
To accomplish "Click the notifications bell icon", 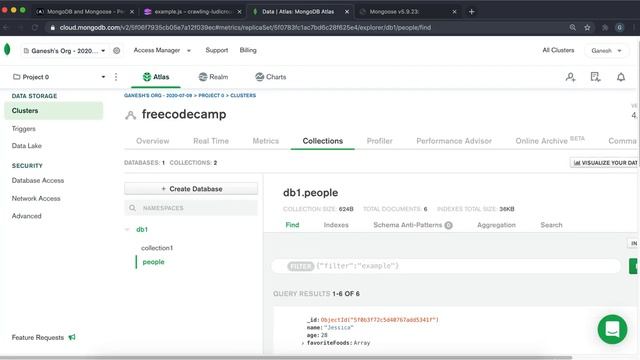I will 620,77.
